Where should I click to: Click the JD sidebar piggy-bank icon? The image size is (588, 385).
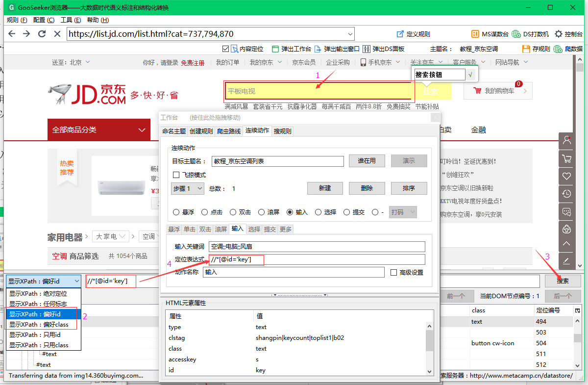(566, 229)
